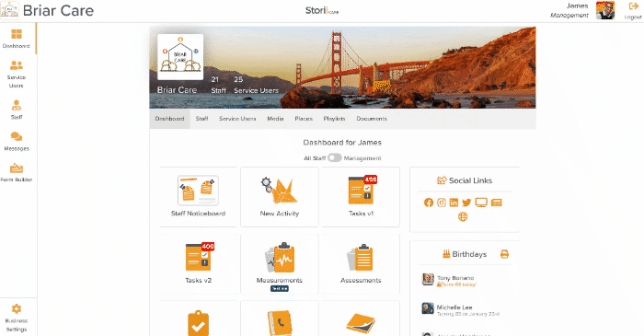Click the 400 badge on Tasks v2
Image resolution: width=644 pixels, height=336 pixels.
point(208,247)
